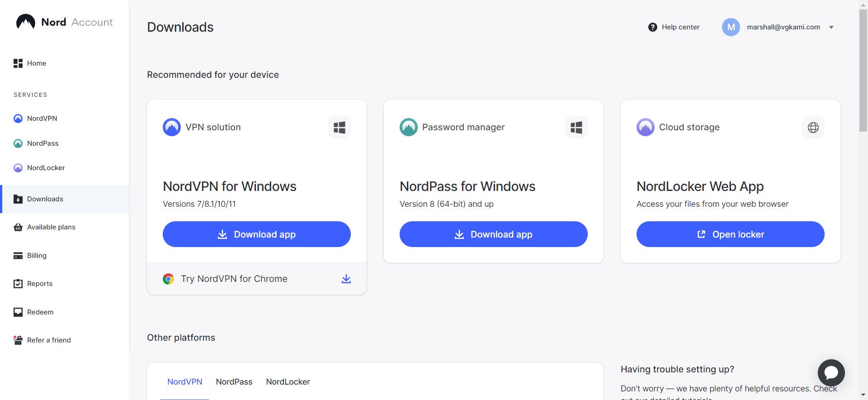Click Try NordVPN for Chrome link
868x400 pixels.
[234, 279]
